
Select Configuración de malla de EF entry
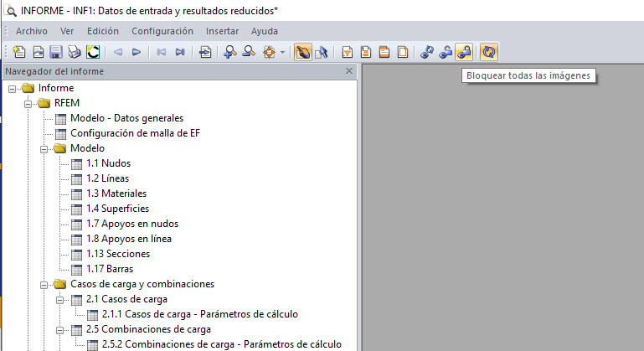135,133
